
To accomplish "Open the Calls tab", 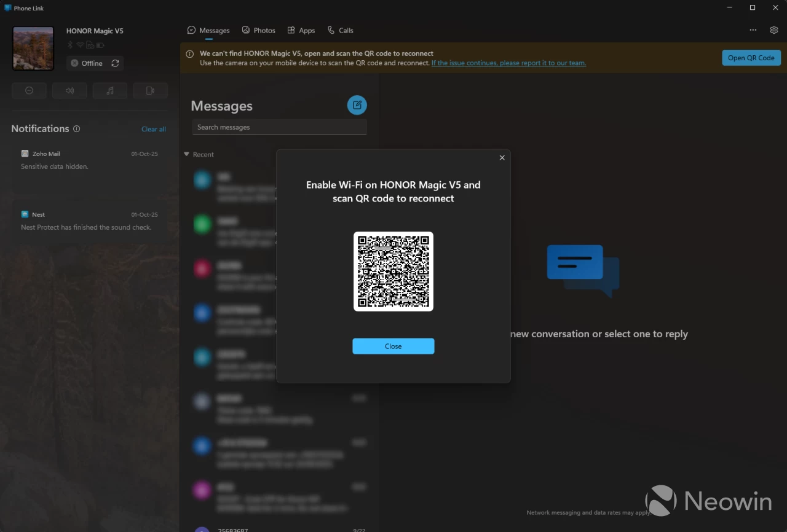I will coord(340,30).
